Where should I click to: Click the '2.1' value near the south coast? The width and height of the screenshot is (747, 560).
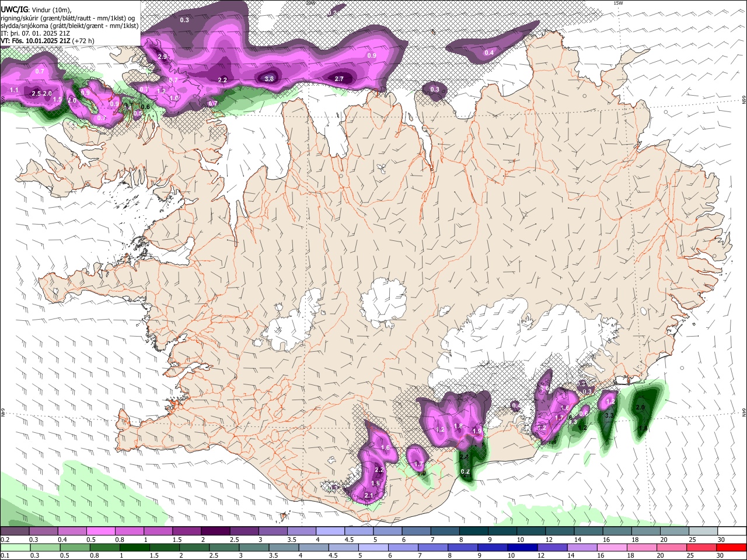coord(368,496)
